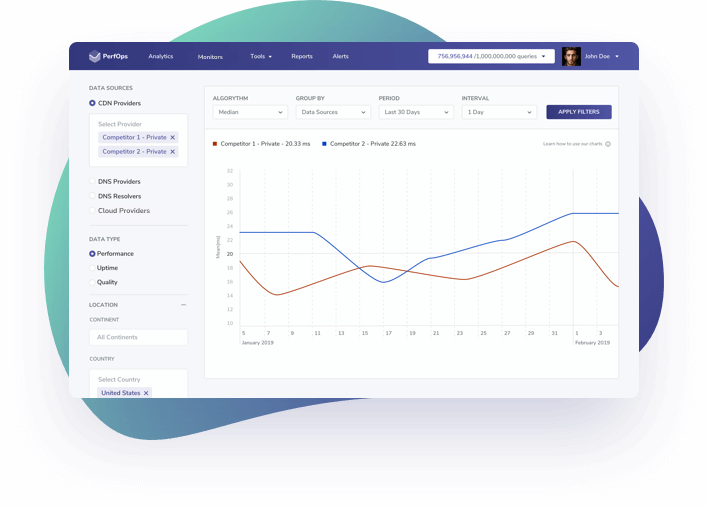708x507 pixels.
Task: Select Quality data type radio
Action: point(92,282)
